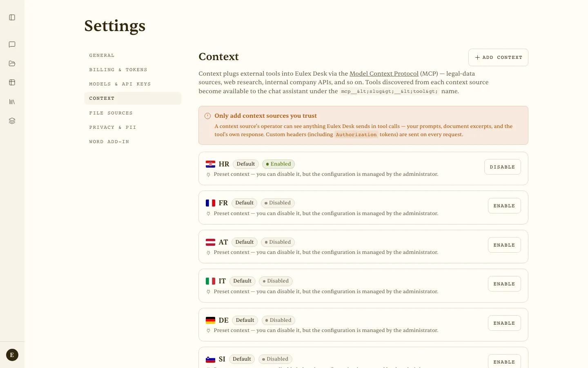Click the Enabled status badge on HR
This screenshot has width=588, height=368.
(278, 164)
